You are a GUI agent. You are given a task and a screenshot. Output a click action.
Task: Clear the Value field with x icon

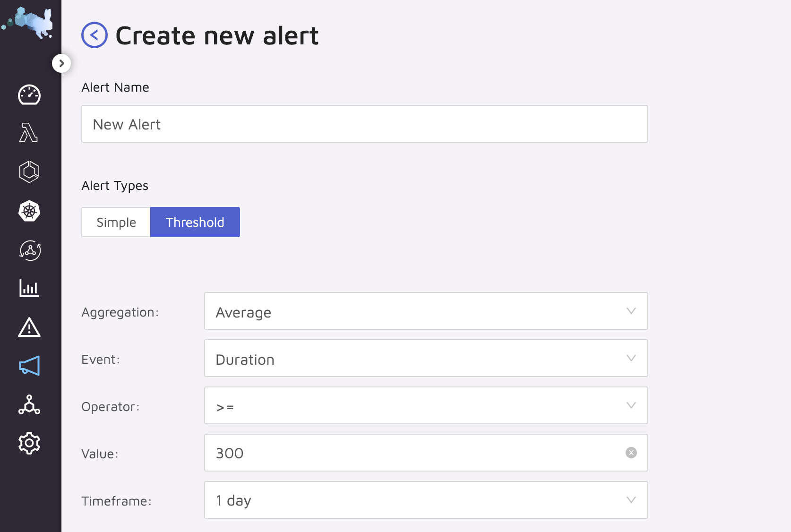pyautogui.click(x=631, y=453)
